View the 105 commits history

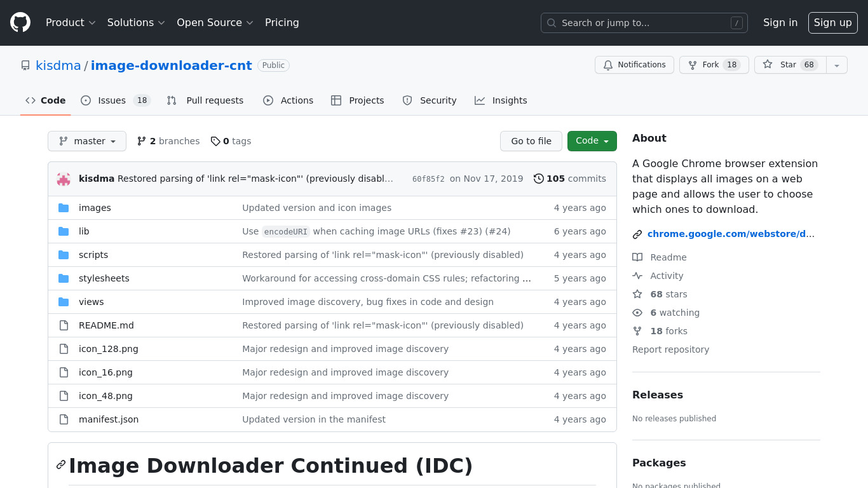570,179
